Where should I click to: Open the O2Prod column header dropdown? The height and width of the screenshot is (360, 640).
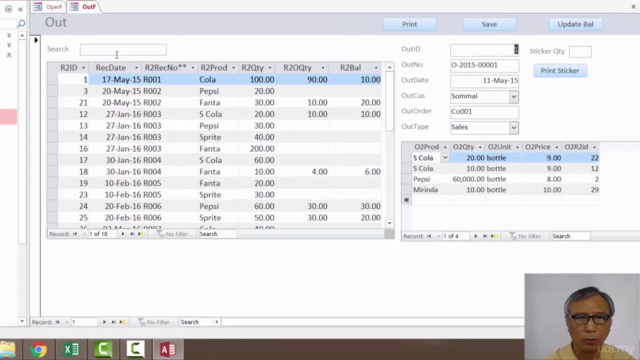(445, 147)
